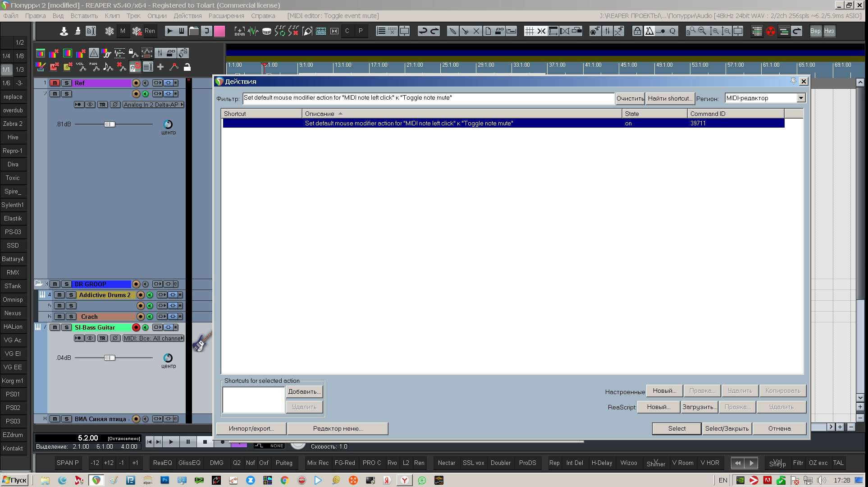Image resolution: width=868 pixels, height=487 pixels.
Task: Mute the Ref track
Action: (55, 83)
